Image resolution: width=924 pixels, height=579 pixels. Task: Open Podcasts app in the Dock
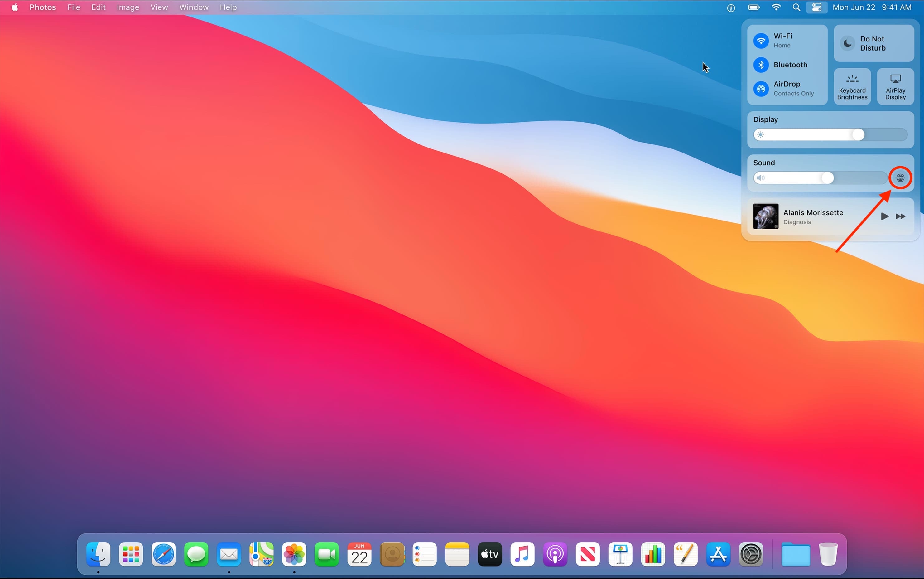click(x=555, y=554)
